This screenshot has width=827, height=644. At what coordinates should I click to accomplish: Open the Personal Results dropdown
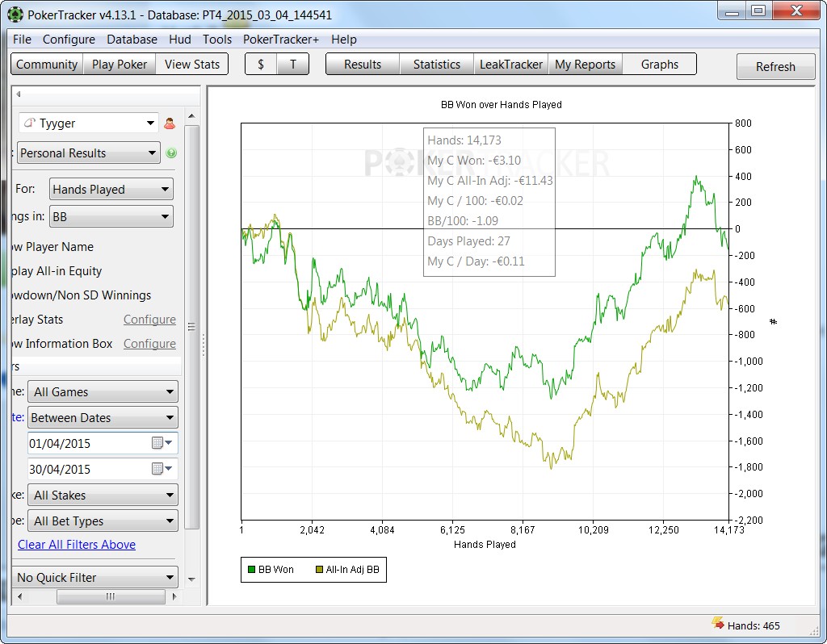89,153
